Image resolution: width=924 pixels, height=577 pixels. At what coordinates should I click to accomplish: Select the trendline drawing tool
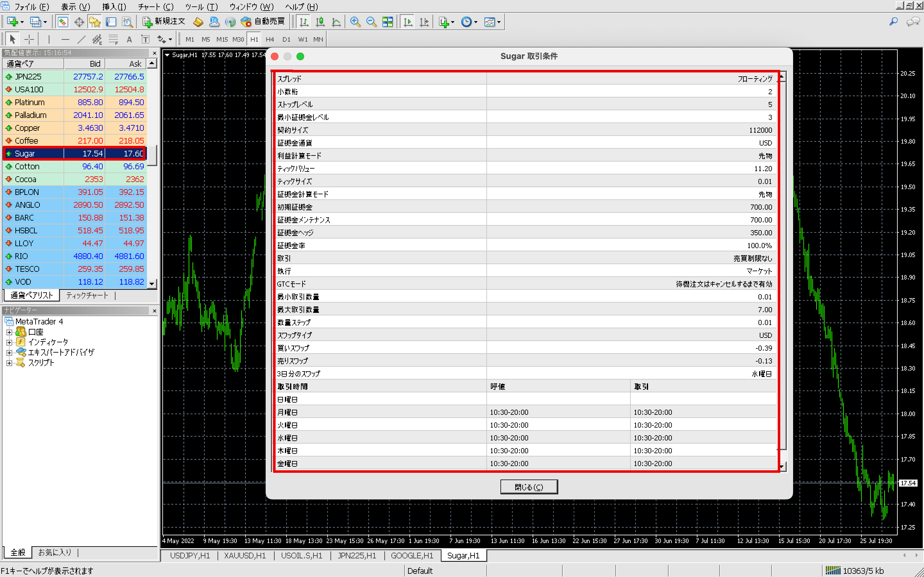(81, 39)
